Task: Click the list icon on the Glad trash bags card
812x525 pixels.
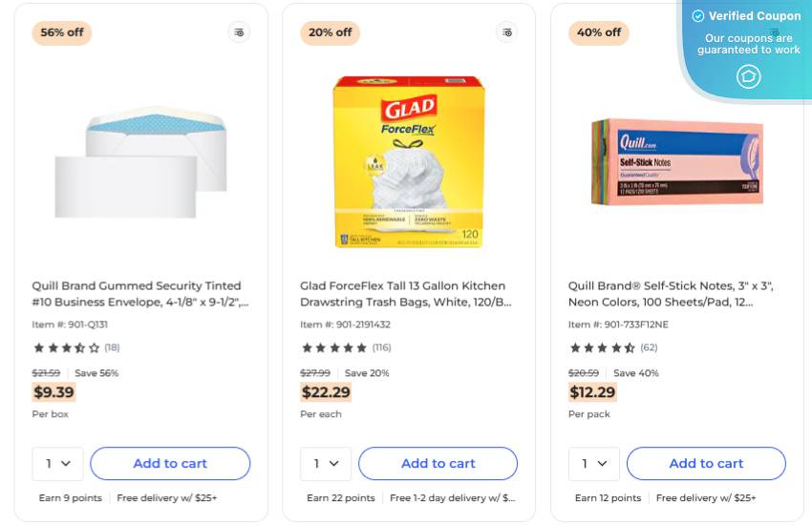Action: 507,32
